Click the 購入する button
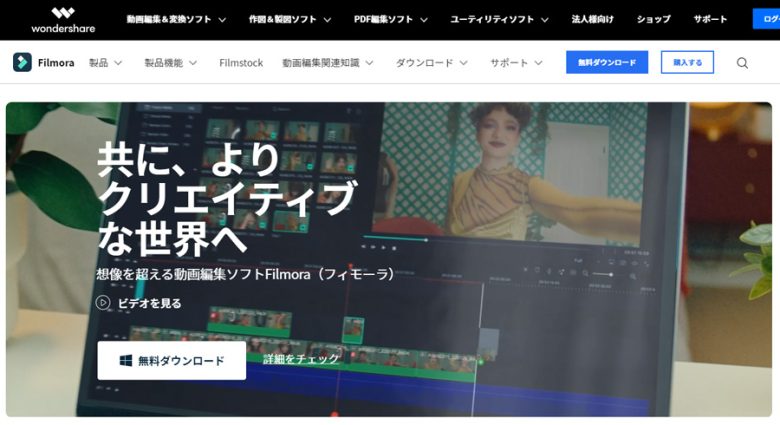 point(687,62)
